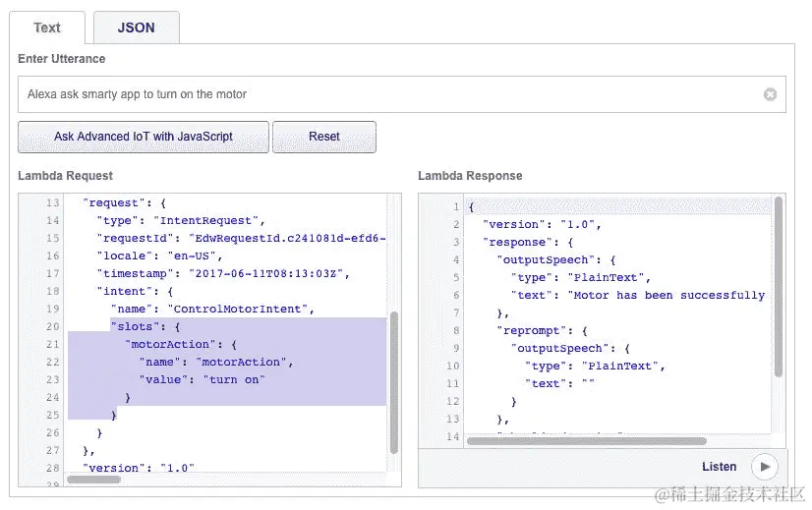This screenshot has height=510, width=812.
Task: Click the "outputSpeech" line on row 4
Action: click(555, 260)
